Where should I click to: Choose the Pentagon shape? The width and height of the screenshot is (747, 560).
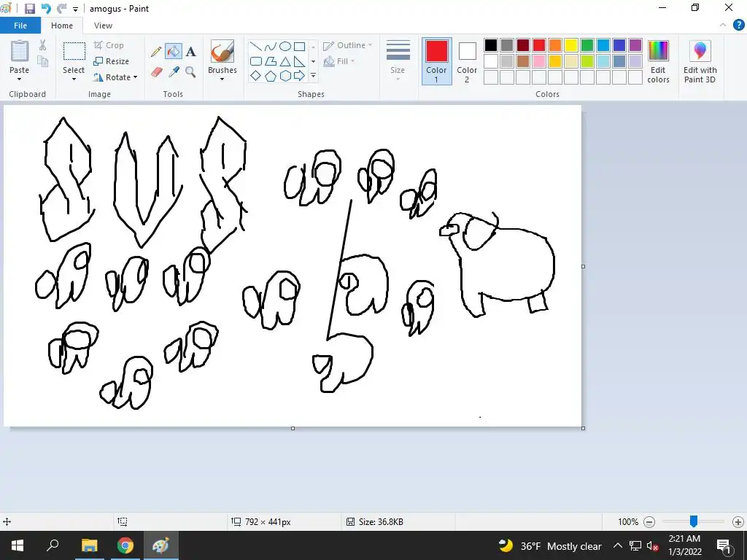pyautogui.click(x=271, y=76)
